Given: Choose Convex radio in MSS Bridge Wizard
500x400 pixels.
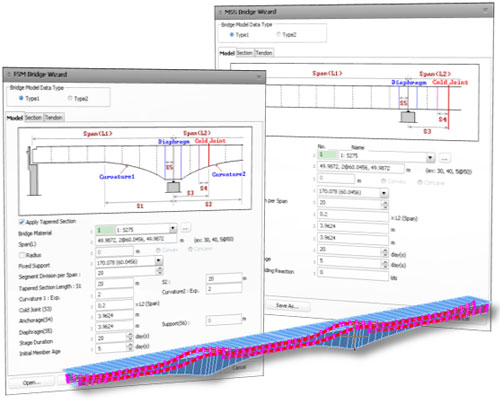Looking at the screenshot, I should [384, 181].
